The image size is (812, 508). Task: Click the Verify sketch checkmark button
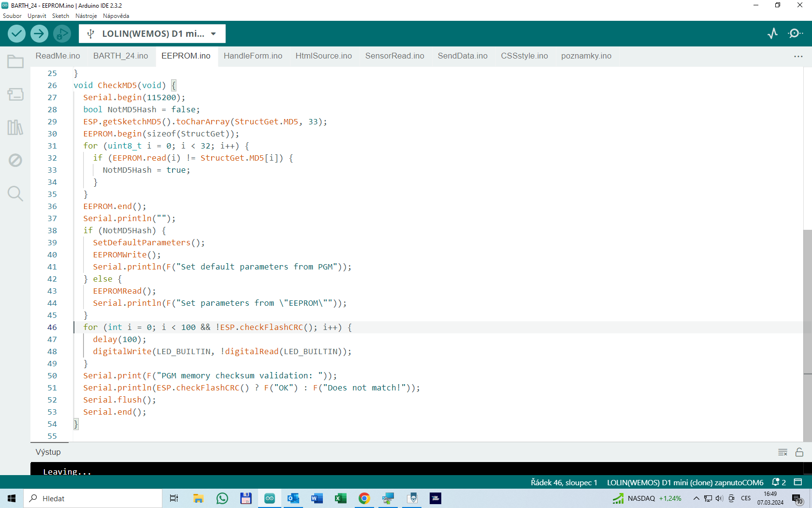point(16,33)
